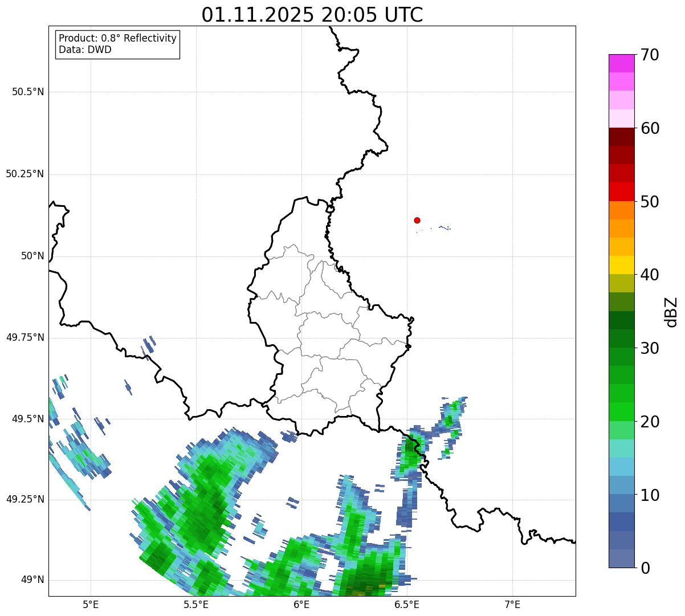Pick the yellow swatch just above 40 dBZ

coord(621,265)
